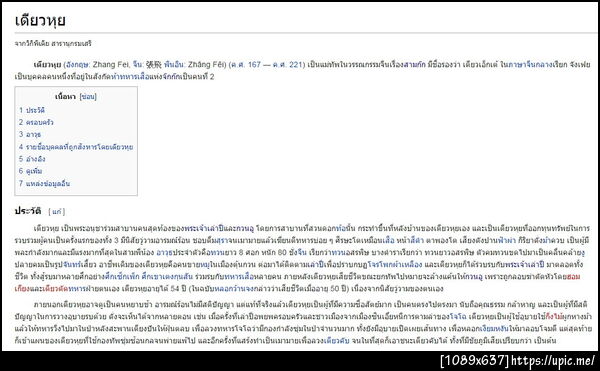
Task: Open the ศึกเขาเตงกุนสัน link
Action: pyautogui.click(x=167, y=277)
